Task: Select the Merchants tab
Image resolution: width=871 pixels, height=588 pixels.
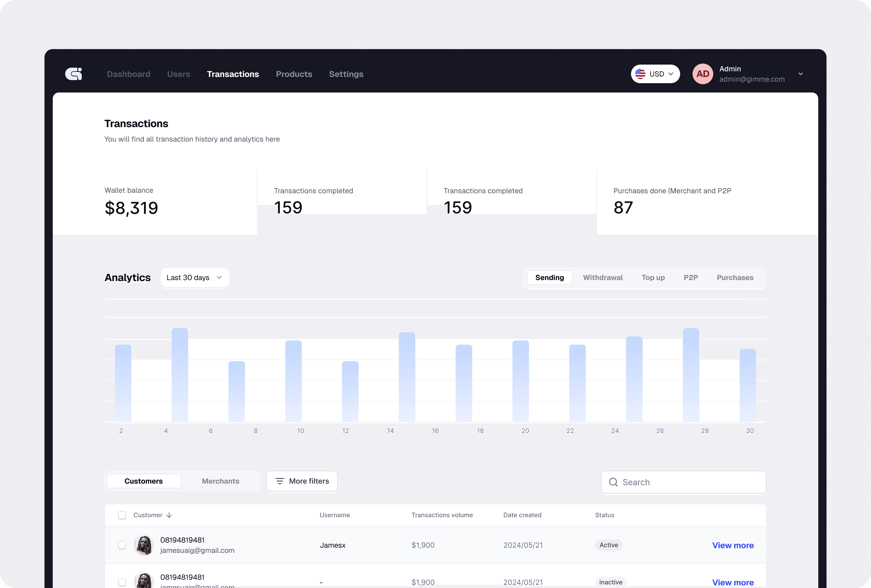Action: (x=220, y=481)
